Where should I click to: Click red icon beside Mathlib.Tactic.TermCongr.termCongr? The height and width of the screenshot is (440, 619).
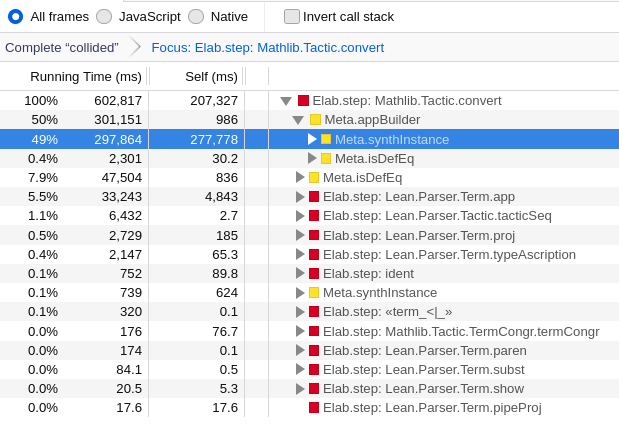(x=314, y=331)
